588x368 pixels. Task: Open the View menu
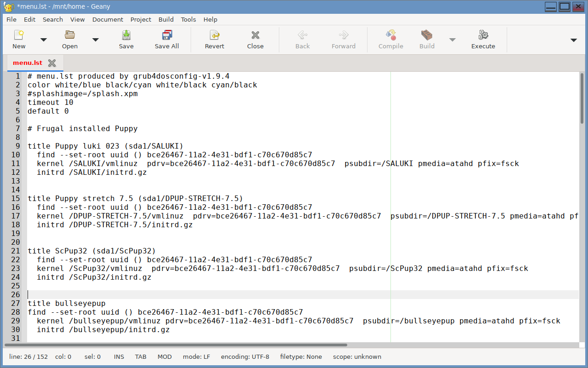(77, 19)
